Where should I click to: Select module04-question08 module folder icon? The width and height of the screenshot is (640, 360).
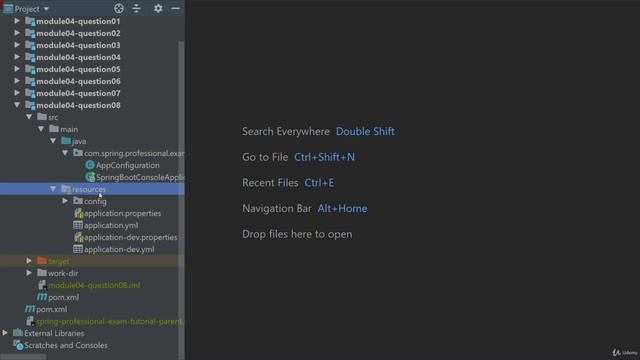click(x=30, y=105)
